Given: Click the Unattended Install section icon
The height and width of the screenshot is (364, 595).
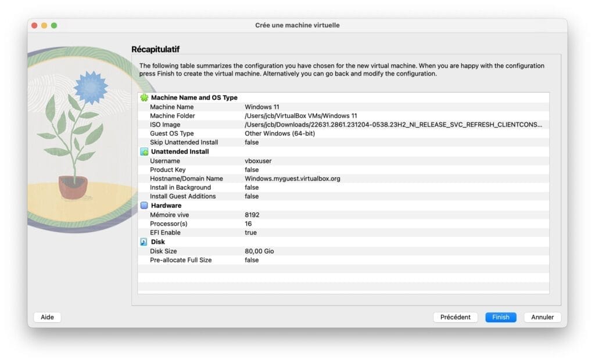Looking at the screenshot, I should coord(144,152).
